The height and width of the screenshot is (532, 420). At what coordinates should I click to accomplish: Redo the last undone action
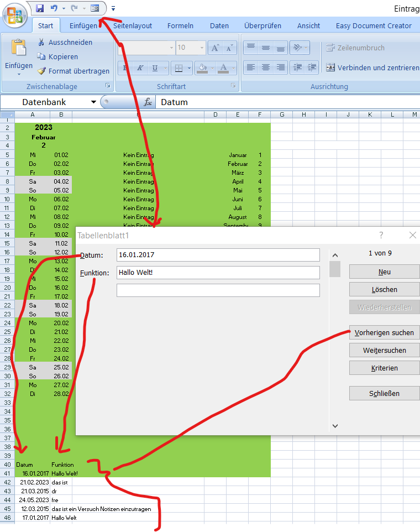point(74,8)
